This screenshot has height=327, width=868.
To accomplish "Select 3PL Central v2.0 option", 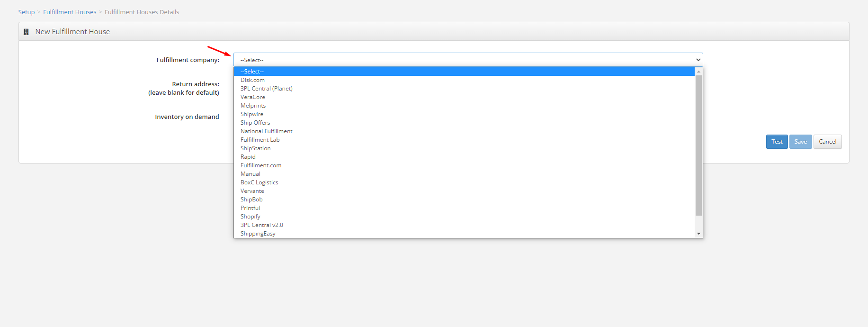I will (464, 225).
